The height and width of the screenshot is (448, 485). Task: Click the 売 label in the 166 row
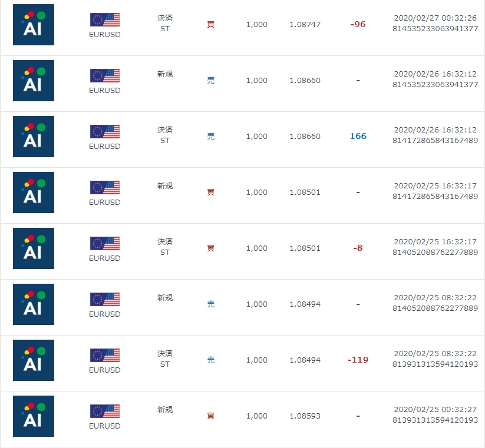click(x=210, y=136)
